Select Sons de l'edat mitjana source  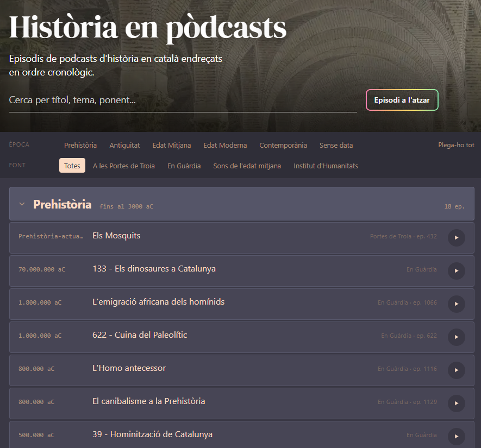(247, 166)
